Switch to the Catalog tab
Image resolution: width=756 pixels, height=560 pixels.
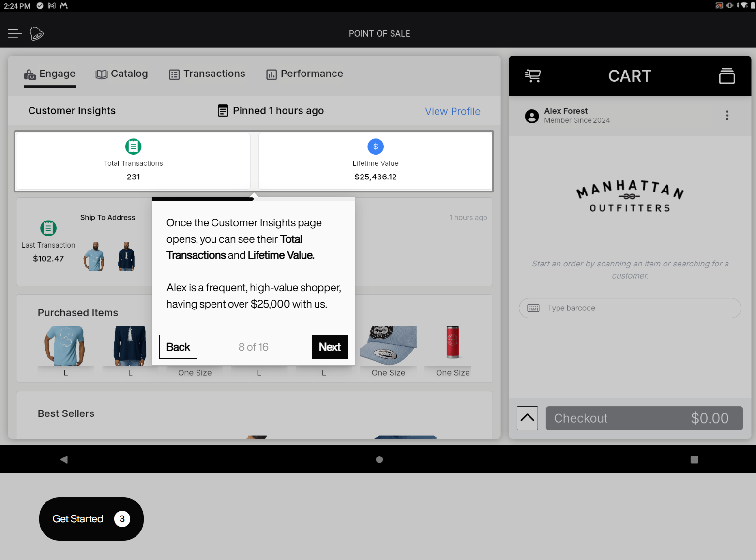click(x=122, y=74)
